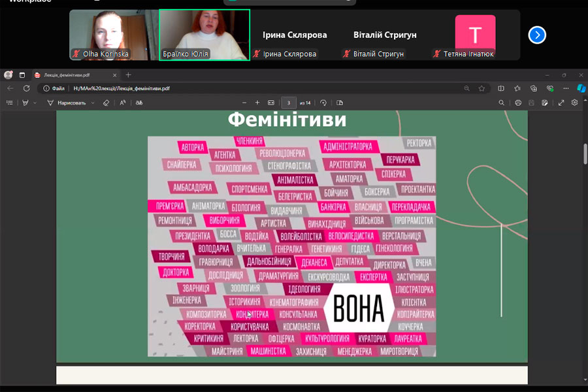
Task: Open PDF search with magnifier icon
Action: pyautogui.click(x=502, y=103)
